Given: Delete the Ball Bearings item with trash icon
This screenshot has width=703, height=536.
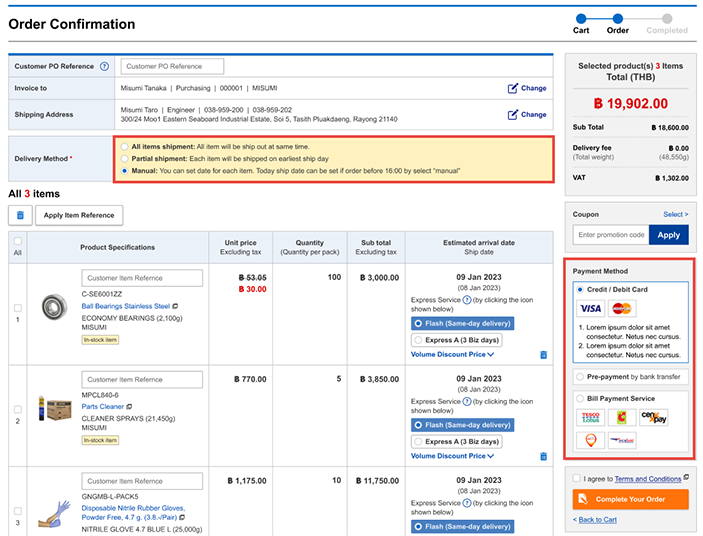Looking at the screenshot, I should 543,354.
